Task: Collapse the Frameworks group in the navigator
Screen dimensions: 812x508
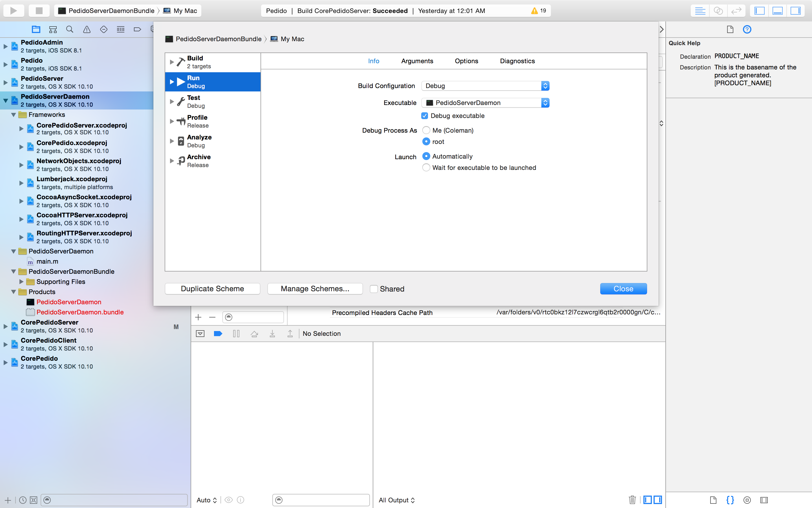Action: [14, 115]
